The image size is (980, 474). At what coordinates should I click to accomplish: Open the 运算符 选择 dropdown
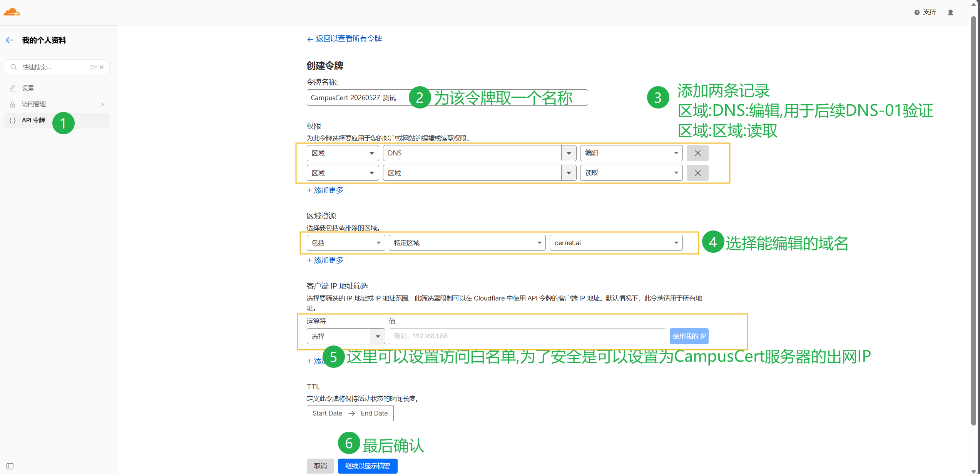coord(346,336)
